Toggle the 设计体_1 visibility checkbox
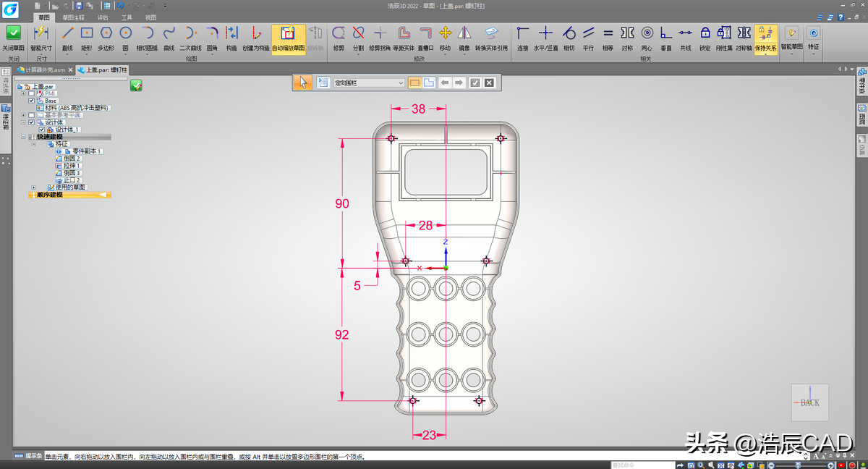This screenshot has width=868, height=469. coord(41,130)
